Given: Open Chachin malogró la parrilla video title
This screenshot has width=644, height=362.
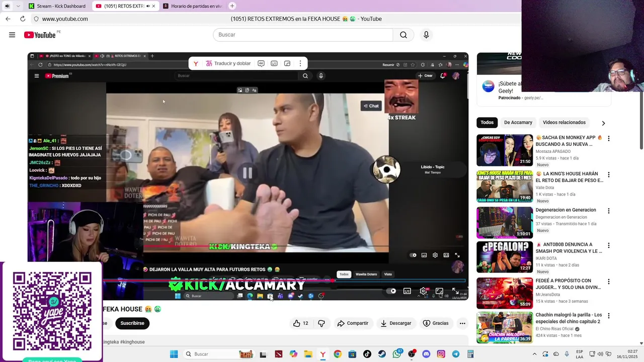Looking at the screenshot, I should click(x=569, y=318).
